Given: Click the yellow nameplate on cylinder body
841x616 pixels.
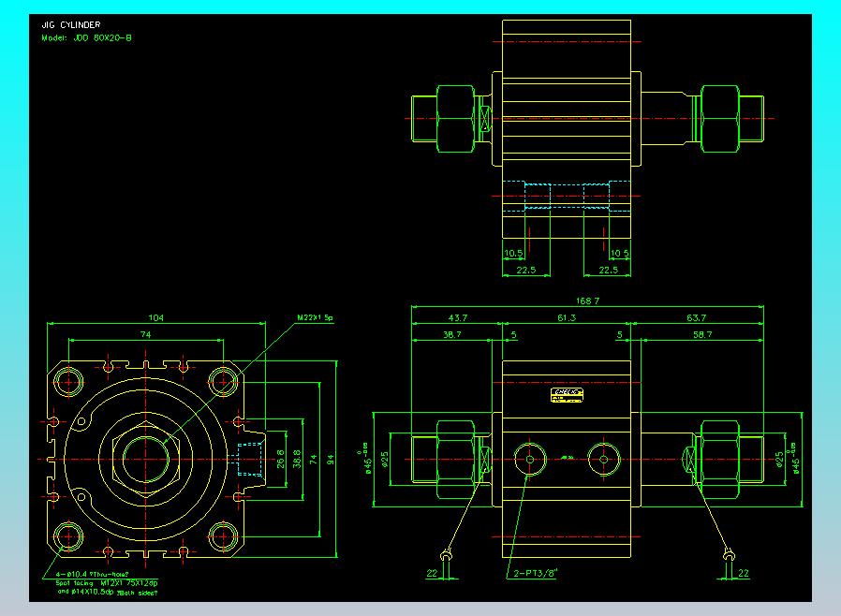Looking at the screenshot, I should tap(568, 395).
